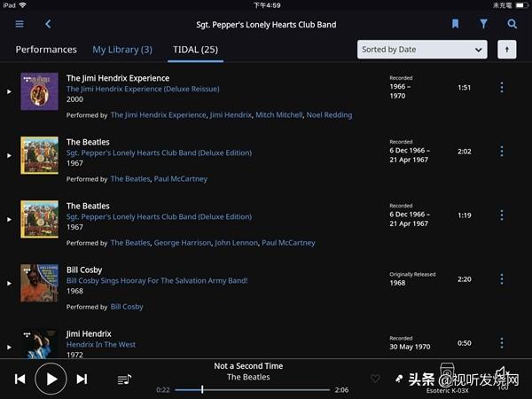
Task: Open Sgt. Pepper's cover for the 1:19 track
Action: tap(39, 219)
